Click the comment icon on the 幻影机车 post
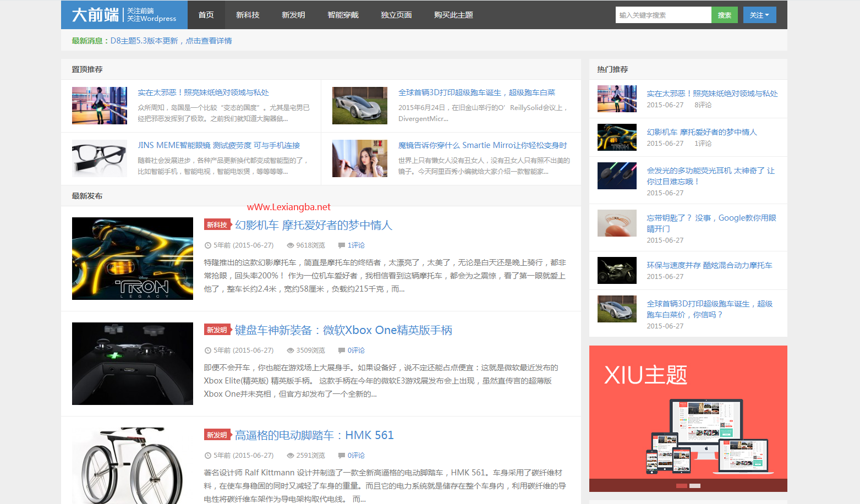This screenshot has width=860, height=504. (x=341, y=245)
